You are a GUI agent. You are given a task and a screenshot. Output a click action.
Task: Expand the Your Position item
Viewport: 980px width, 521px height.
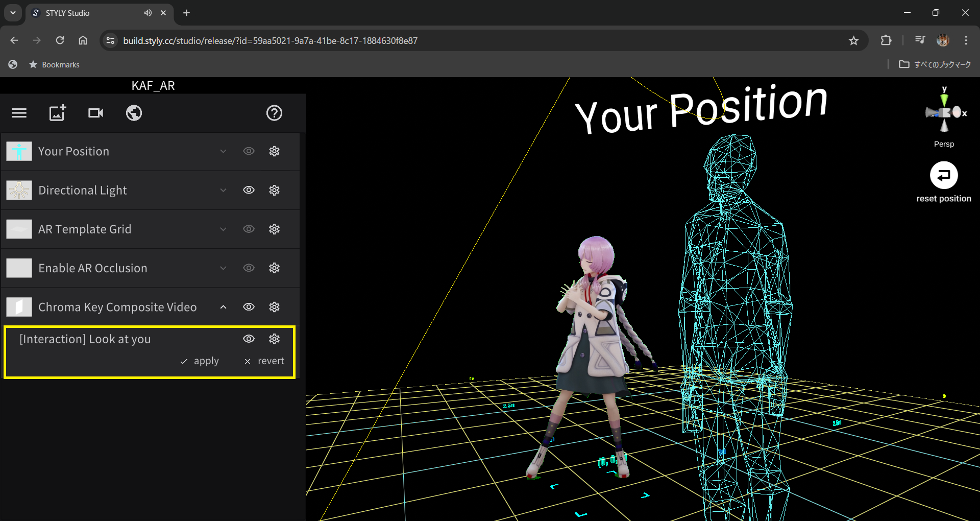pyautogui.click(x=223, y=151)
